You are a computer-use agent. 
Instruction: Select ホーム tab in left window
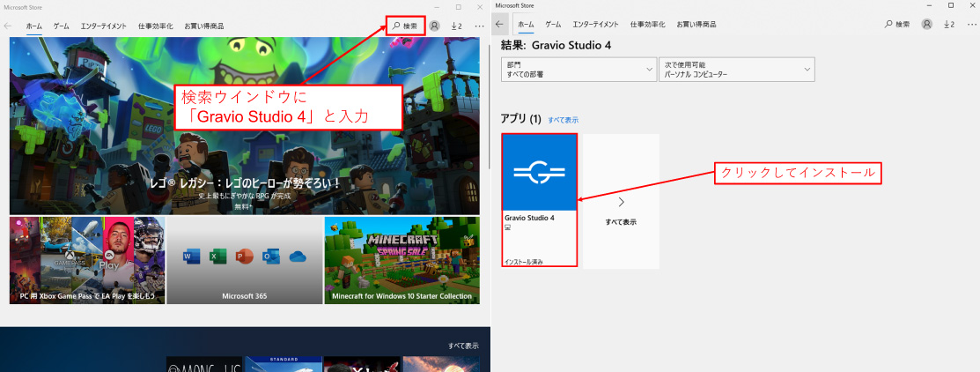[33, 26]
